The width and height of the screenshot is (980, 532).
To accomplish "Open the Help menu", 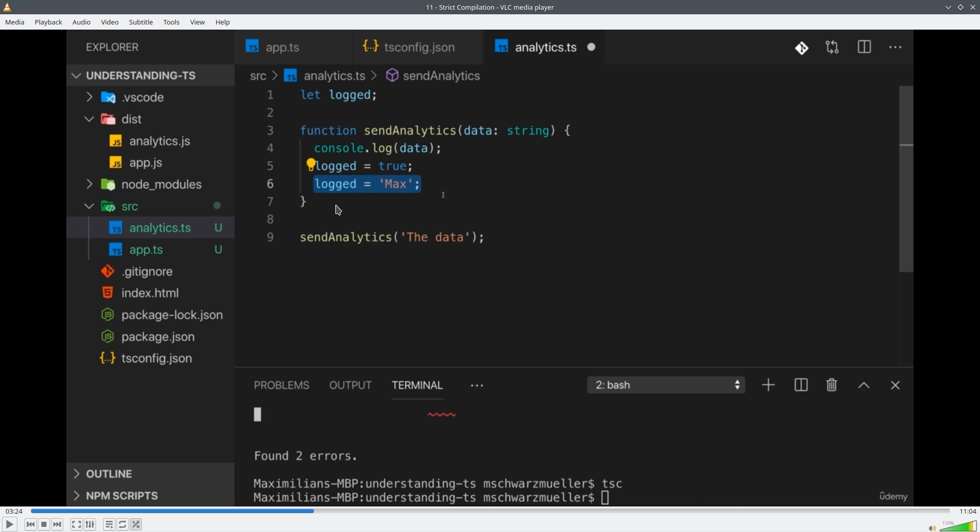I will pyautogui.click(x=223, y=22).
